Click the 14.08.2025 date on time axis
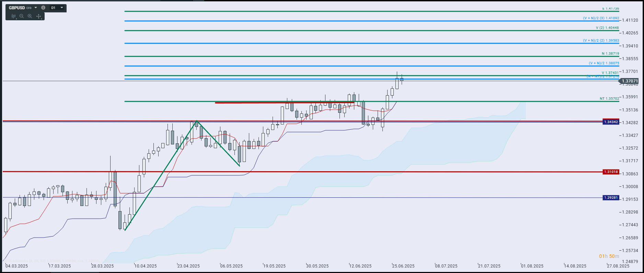The image size is (644, 273). (x=575, y=266)
